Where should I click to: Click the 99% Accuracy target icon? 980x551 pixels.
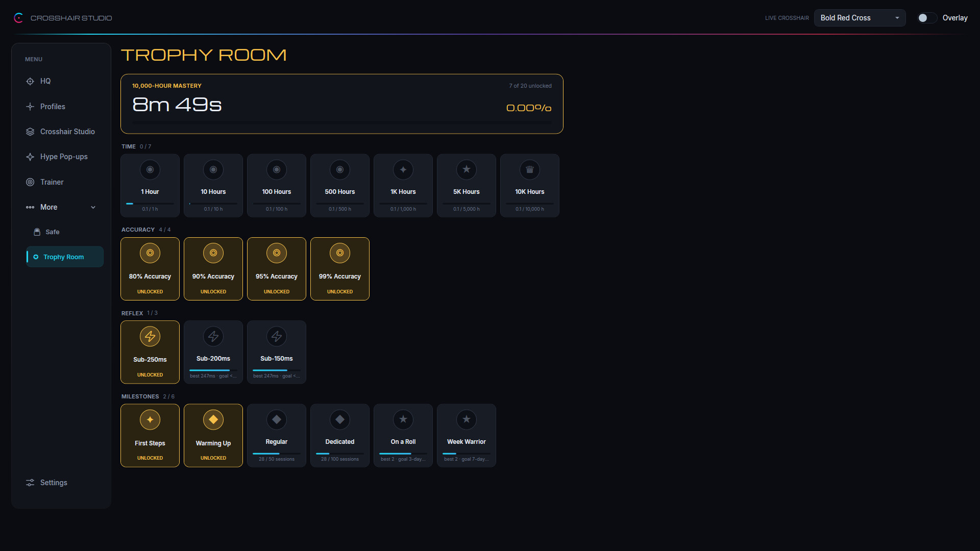coord(340,253)
